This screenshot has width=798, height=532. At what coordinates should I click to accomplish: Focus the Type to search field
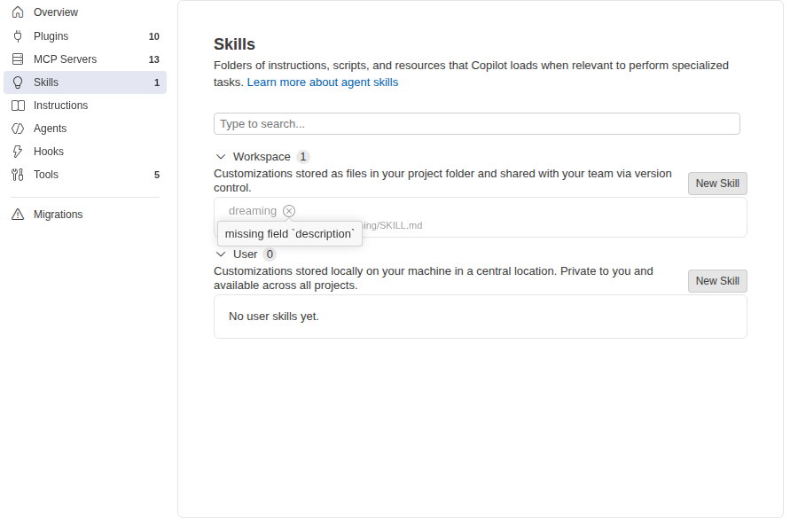477,124
